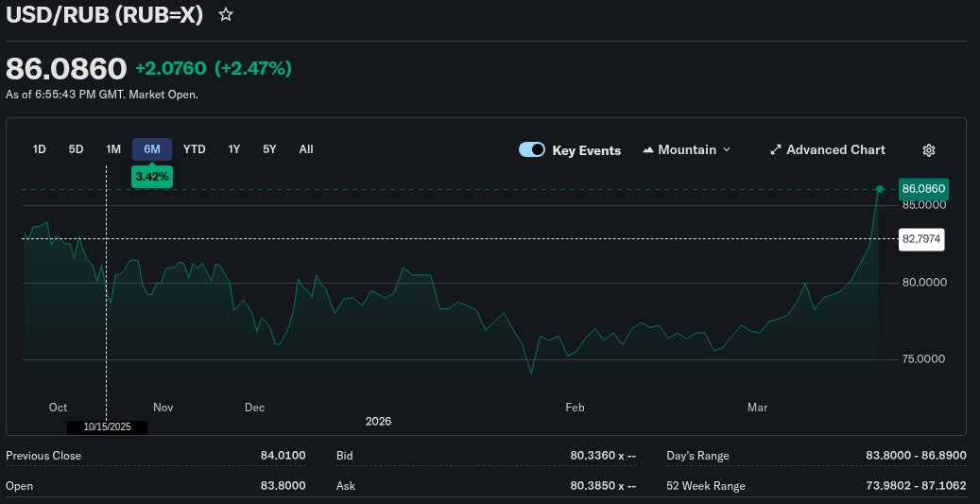Click the (+2.47%) percent change figure
This screenshot has width=980, height=504.
pos(253,69)
